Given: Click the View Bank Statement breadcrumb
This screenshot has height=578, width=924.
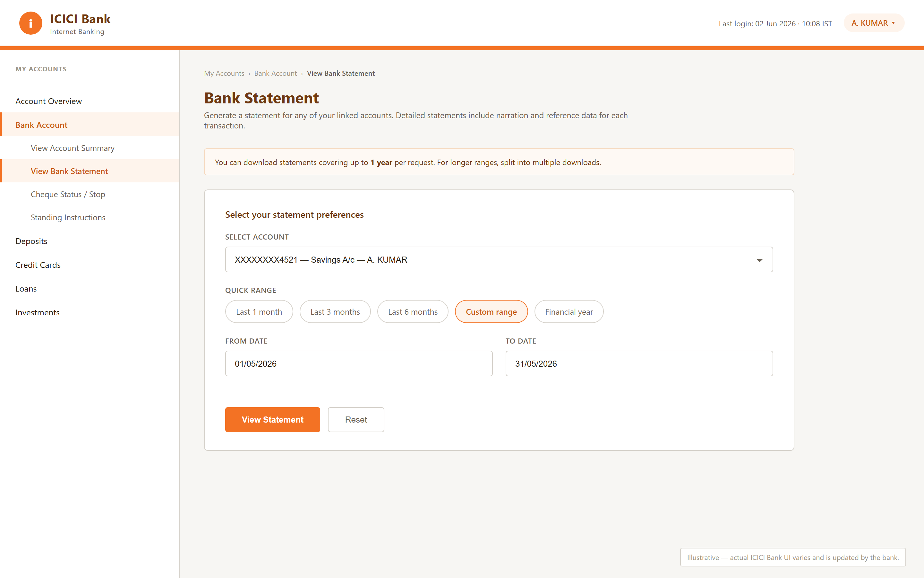Looking at the screenshot, I should click(341, 74).
